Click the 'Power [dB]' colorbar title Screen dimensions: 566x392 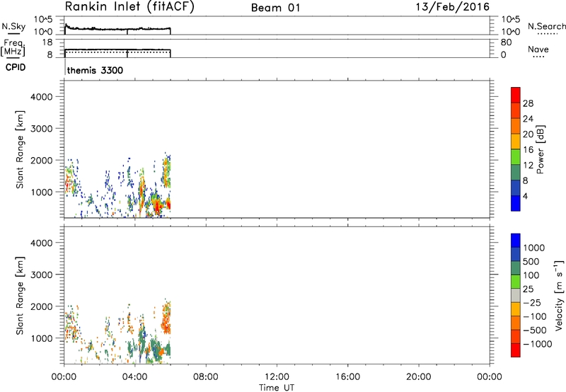(x=541, y=149)
